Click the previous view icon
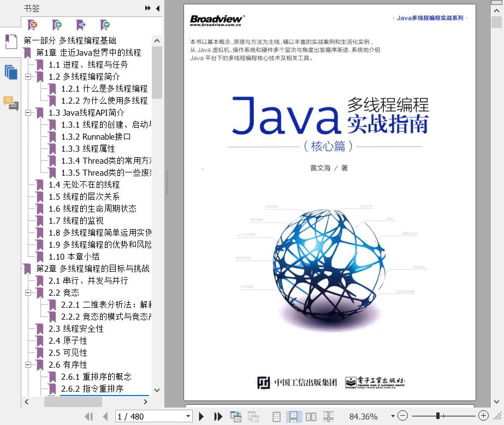This screenshot has height=425, width=504. click(235, 417)
